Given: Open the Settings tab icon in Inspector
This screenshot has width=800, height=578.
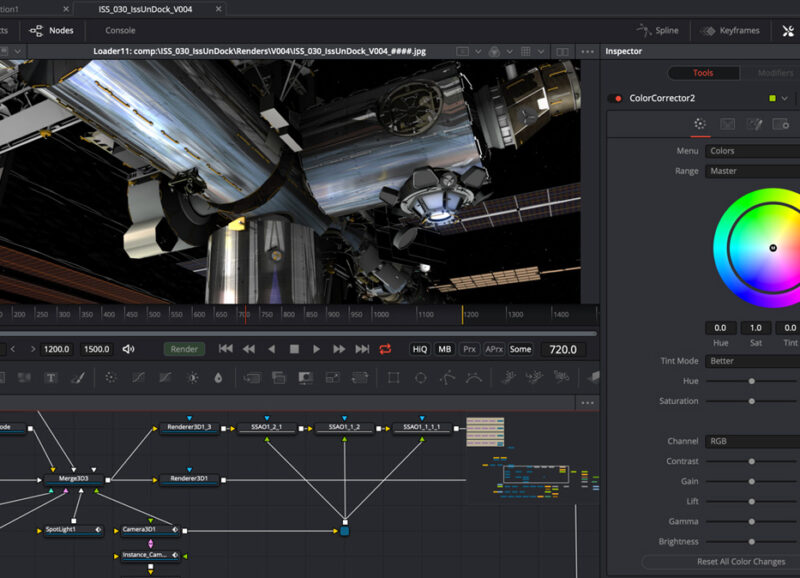Looking at the screenshot, I should pyautogui.click(x=781, y=124).
